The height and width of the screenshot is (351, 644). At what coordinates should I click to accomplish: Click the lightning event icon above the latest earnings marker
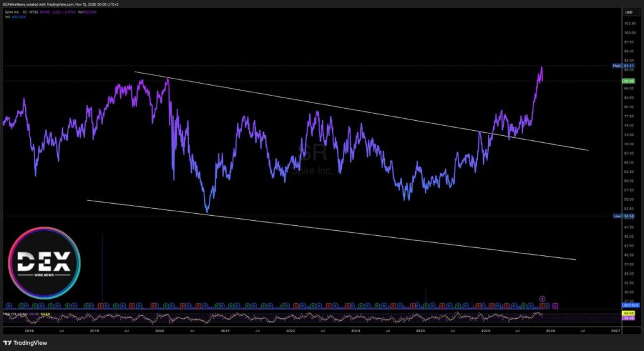click(542, 299)
